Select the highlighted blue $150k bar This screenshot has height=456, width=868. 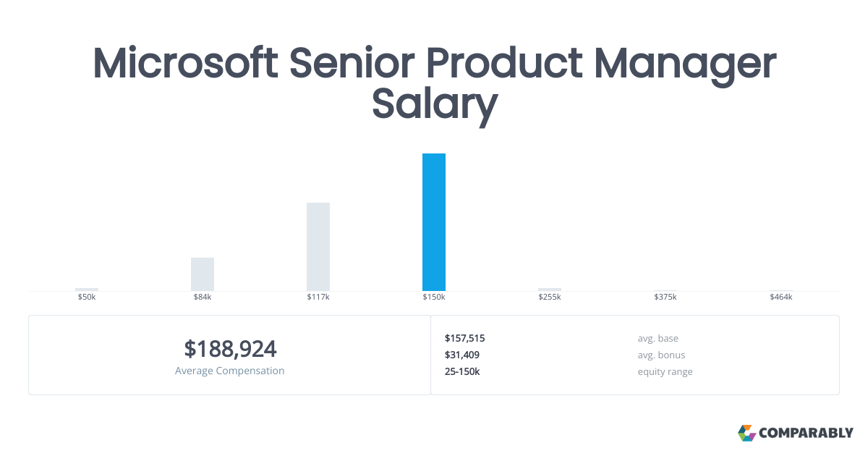[434, 222]
